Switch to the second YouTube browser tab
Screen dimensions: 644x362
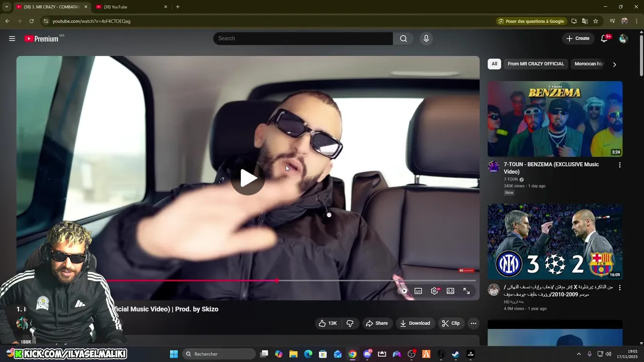(x=132, y=7)
